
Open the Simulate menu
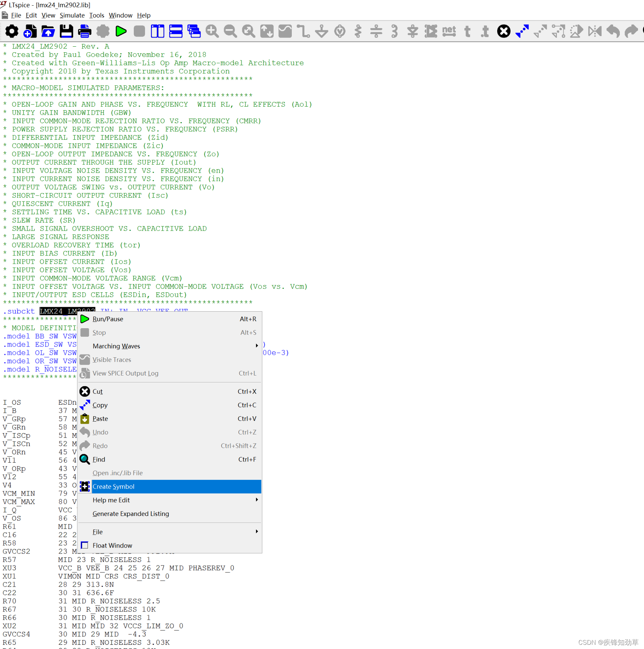coord(72,15)
